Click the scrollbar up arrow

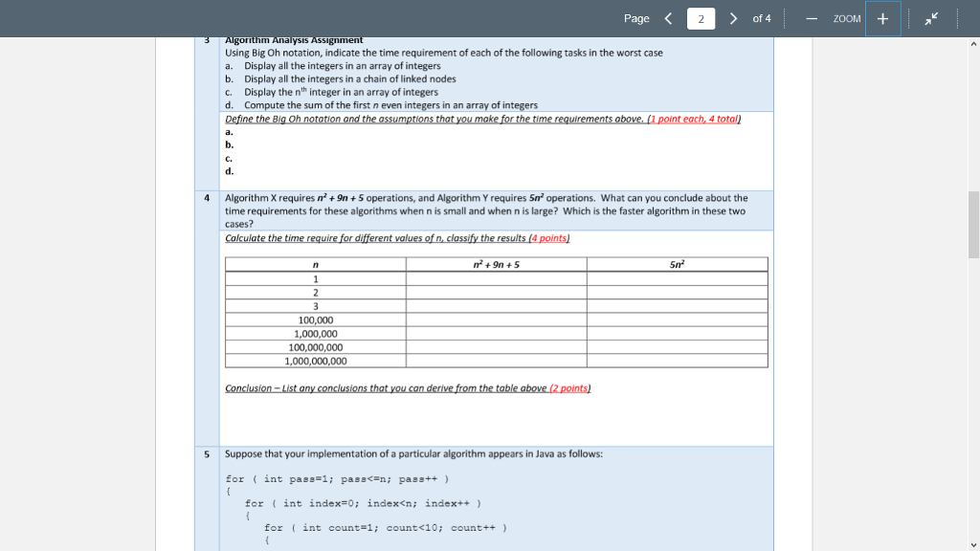973,43
